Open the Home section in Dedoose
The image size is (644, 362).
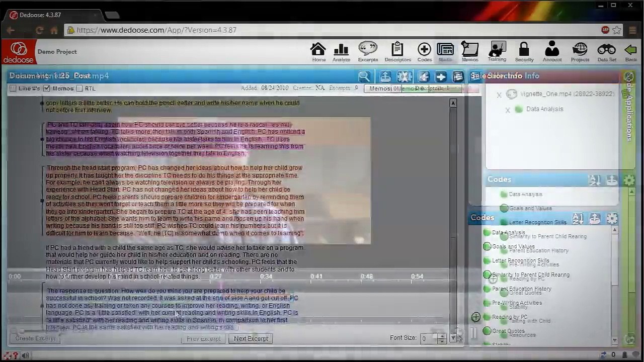pos(318,52)
